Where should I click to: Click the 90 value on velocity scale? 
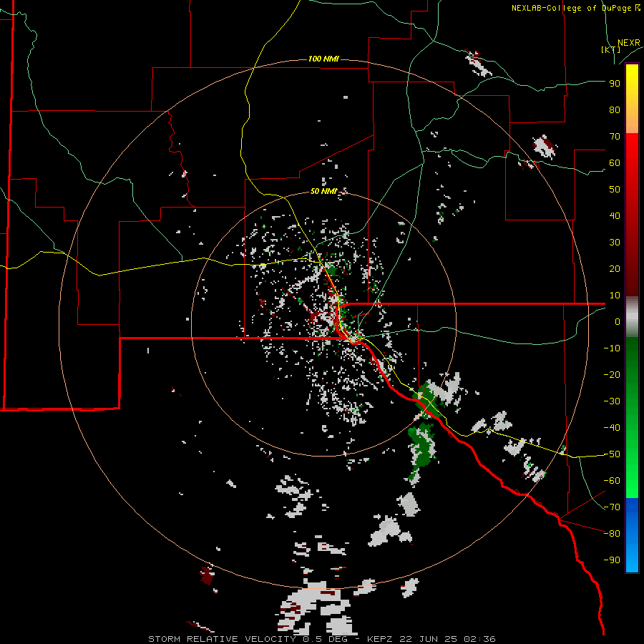pos(615,84)
